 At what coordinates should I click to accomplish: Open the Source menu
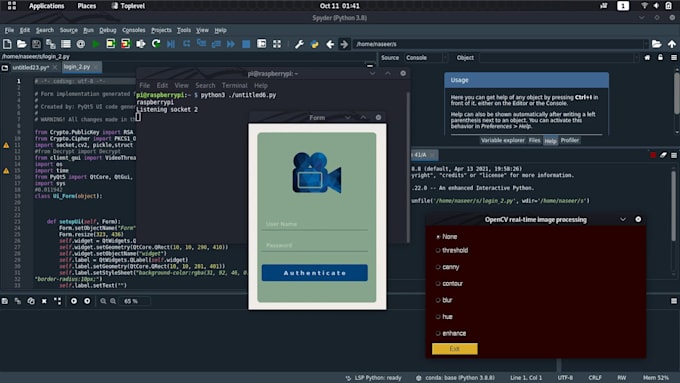[69, 30]
